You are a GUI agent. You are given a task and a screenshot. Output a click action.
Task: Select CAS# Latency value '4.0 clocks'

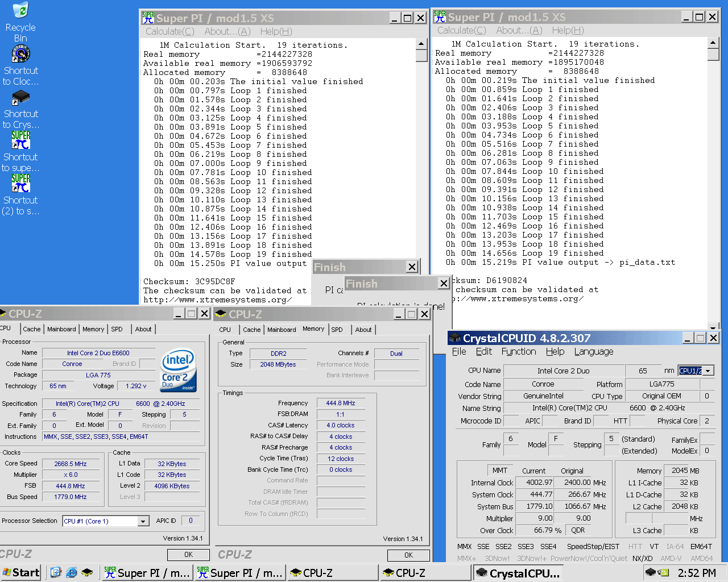341,425
